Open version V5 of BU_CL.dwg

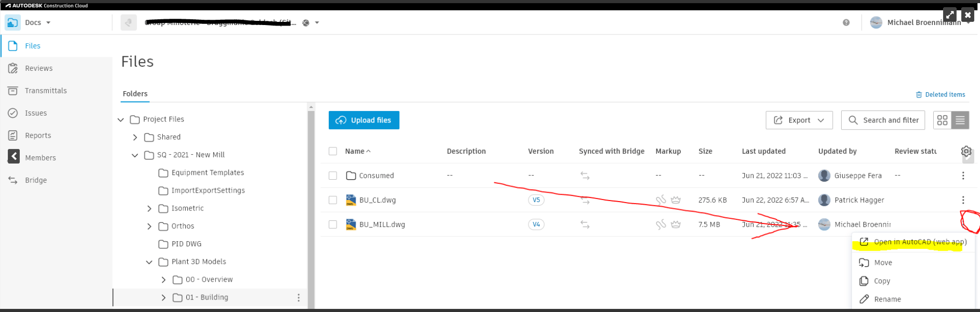point(536,200)
